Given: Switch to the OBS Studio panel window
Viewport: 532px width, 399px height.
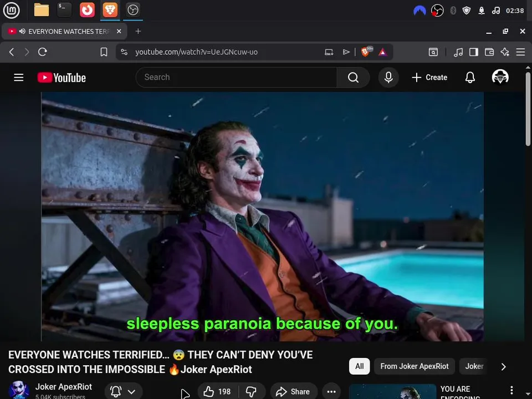Looking at the screenshot, I should [132, 10].
